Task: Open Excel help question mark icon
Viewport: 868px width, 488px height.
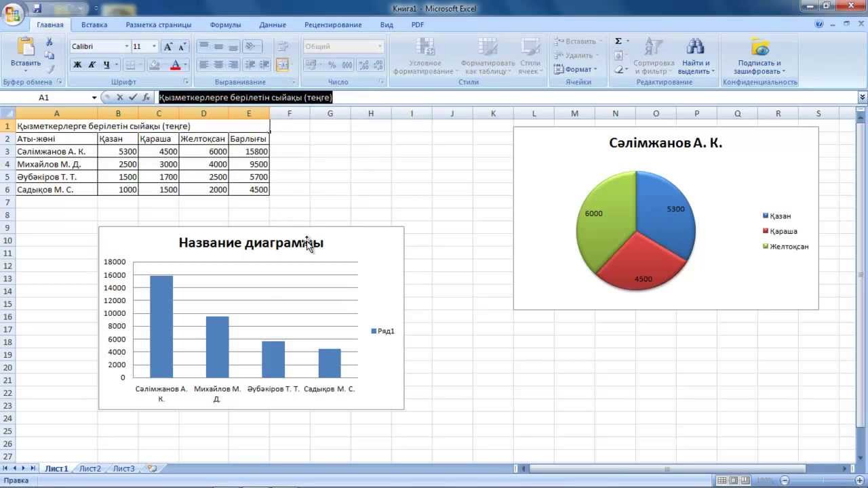Action: (820, 24)
